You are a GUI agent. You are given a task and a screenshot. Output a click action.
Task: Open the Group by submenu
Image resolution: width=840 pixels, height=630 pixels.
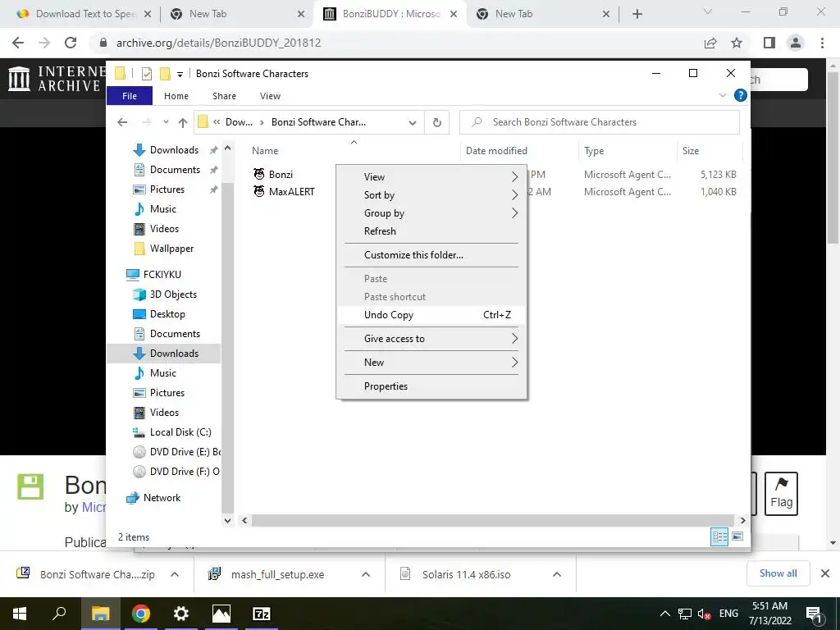431,213
